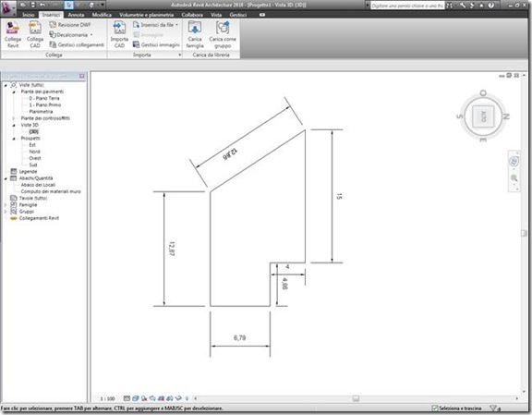The height and width of the screenshot is (415, 532).
Task: Switch to the Gestisci ribbon tab
Action: pyautogui.click(x=238, y=15)
